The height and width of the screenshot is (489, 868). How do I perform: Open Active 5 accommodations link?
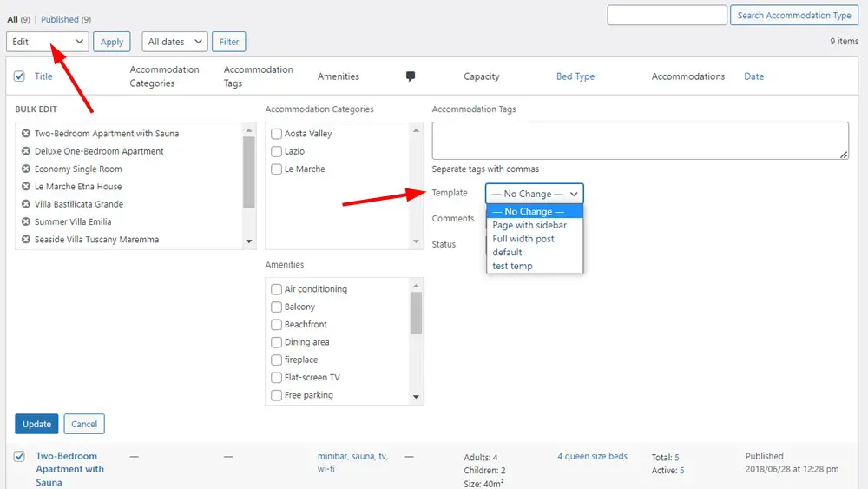coord(681,471)
